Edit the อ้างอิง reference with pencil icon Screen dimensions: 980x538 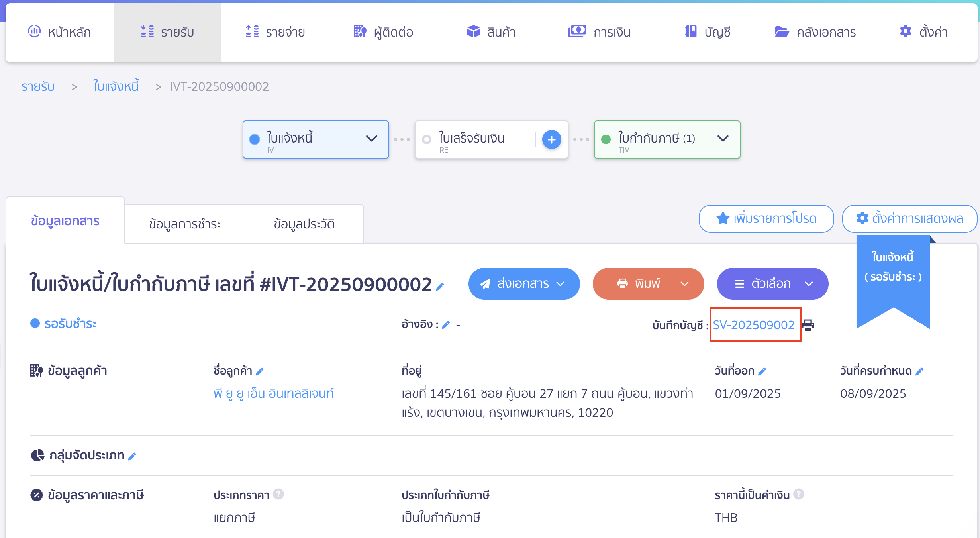[x=446, y=325]
